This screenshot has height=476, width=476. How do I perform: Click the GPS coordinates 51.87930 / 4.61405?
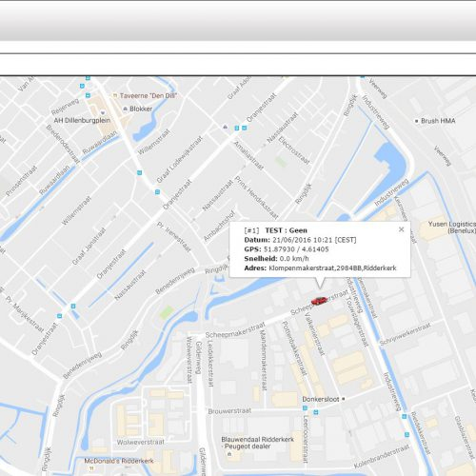click(x=296, y=249)
